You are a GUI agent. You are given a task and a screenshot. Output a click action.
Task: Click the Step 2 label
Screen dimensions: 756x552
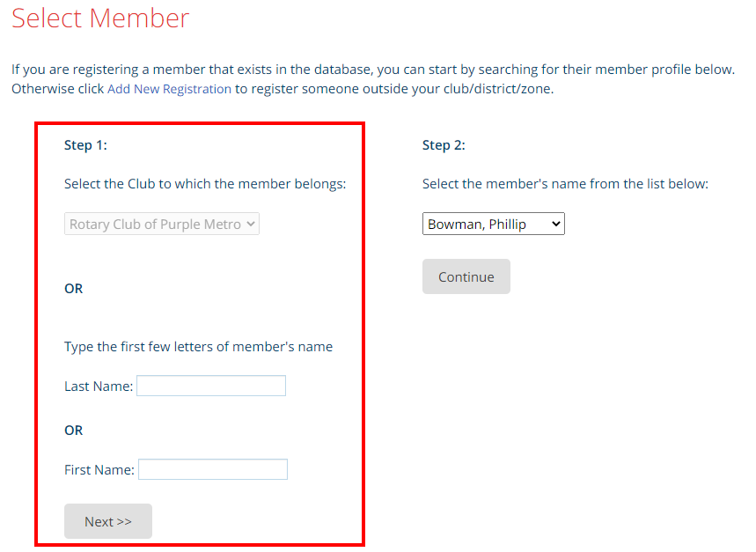(444, 145)
